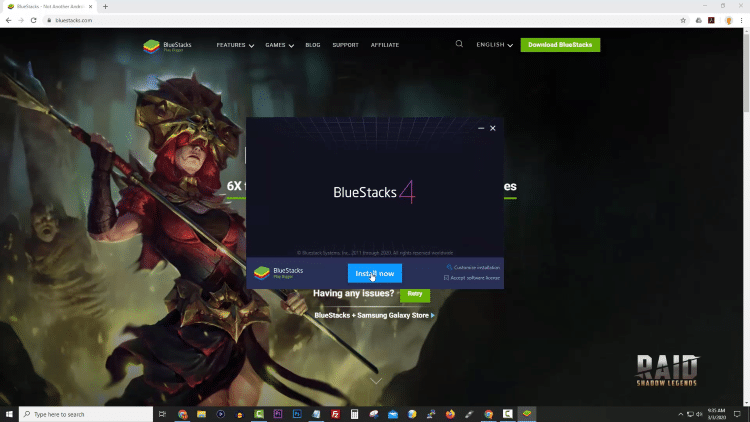Click the BlueStacks logo in website header
This screenshot has height=422, width=750.
[166, 45]
